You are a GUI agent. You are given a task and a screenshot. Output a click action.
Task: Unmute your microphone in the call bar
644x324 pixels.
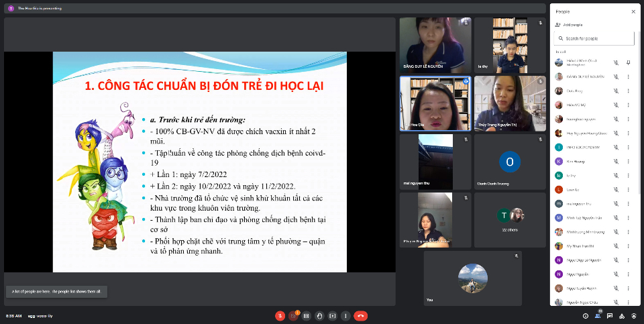pos(280,315)
